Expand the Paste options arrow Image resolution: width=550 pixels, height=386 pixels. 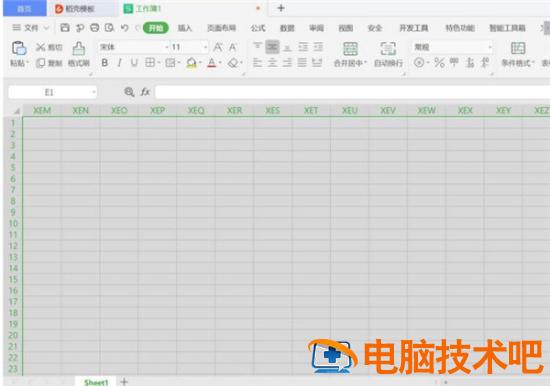[27, 63]
